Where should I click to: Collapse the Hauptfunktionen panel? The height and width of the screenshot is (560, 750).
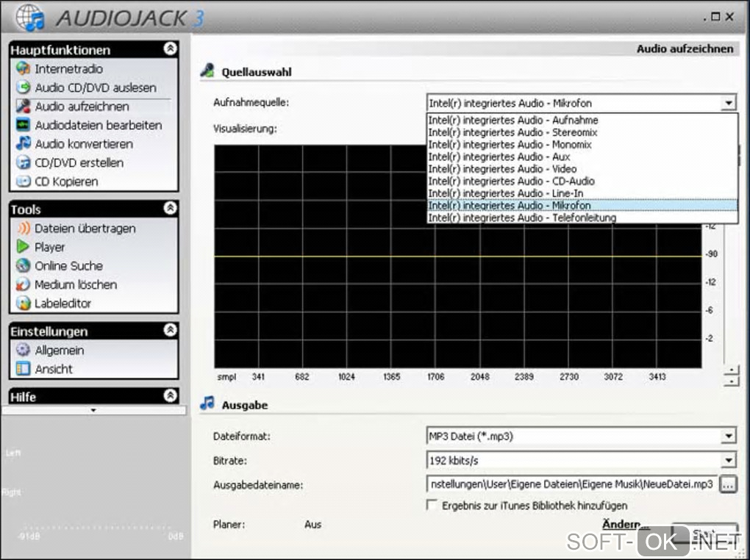[170, 49]
